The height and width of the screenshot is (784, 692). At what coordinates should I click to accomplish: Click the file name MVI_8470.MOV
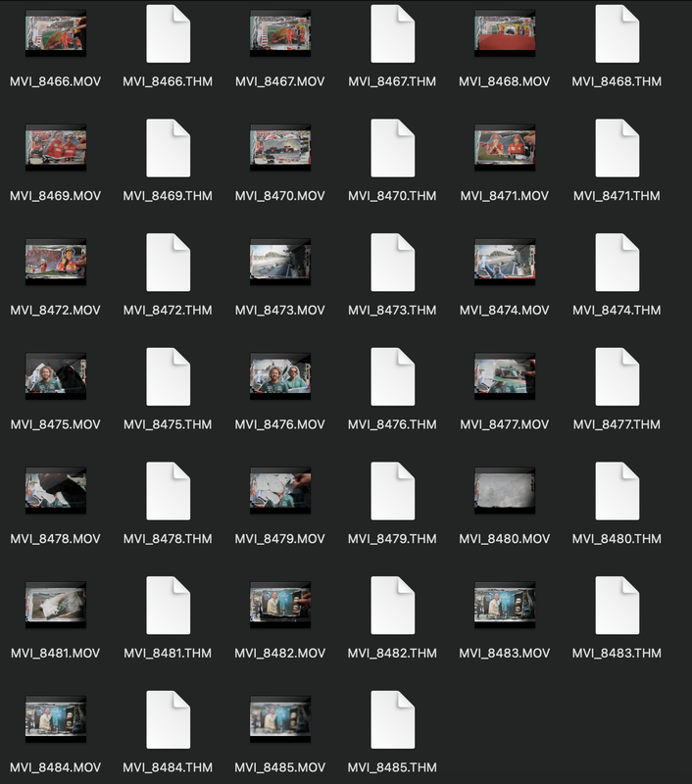point(280,195)
